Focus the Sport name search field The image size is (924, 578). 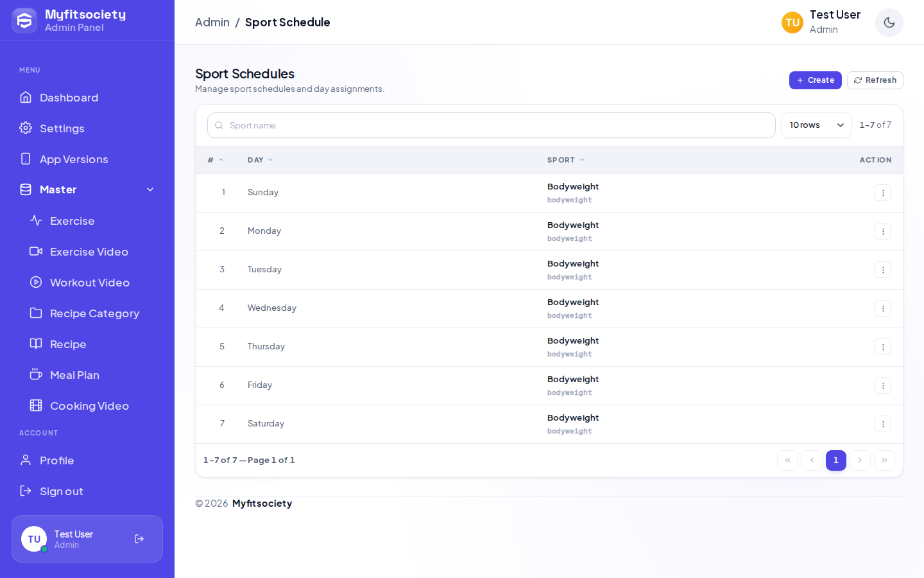coord(492,125)
